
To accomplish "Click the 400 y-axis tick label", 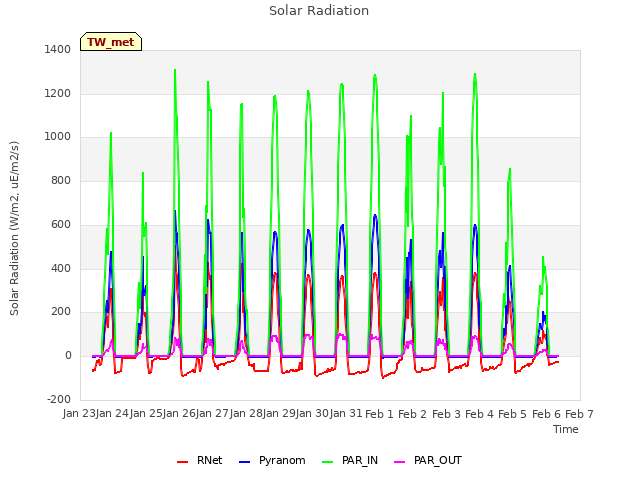I will [61, 268].
